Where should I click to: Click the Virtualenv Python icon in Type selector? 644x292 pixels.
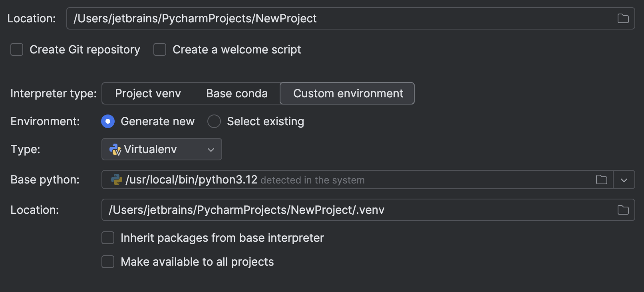click(115, 149)
